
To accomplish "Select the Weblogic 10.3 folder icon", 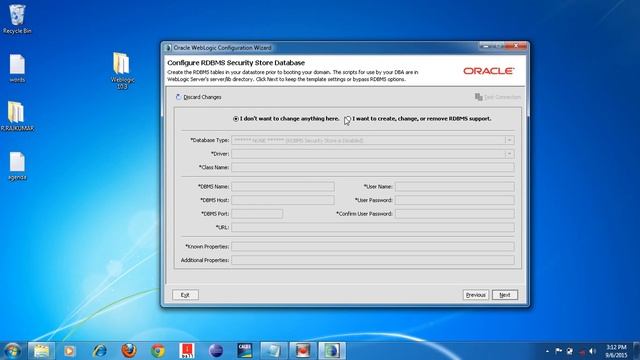I will click(122, 70).
